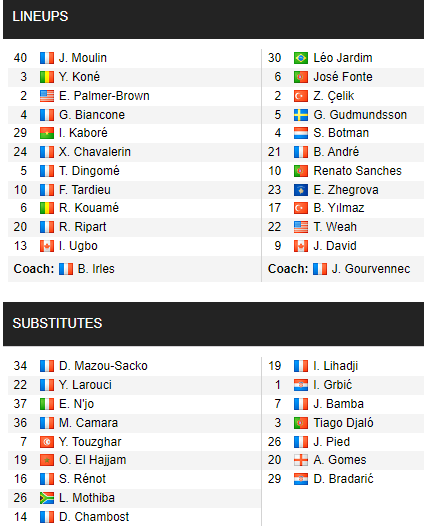Click the Croatia flag next to I. Grbić

[x=301, y=385]
